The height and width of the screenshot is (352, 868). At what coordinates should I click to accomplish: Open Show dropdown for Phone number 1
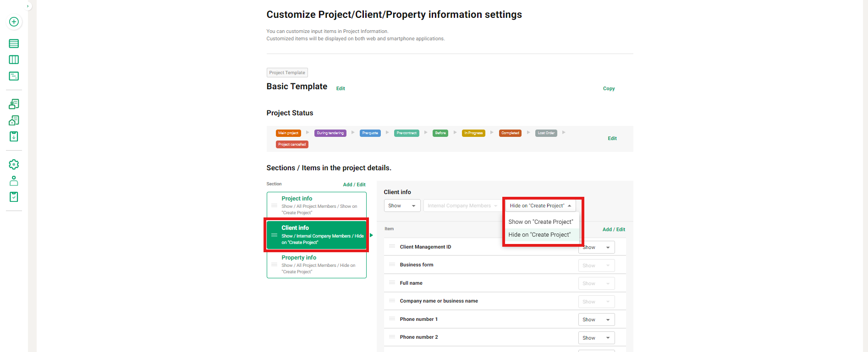596,320
